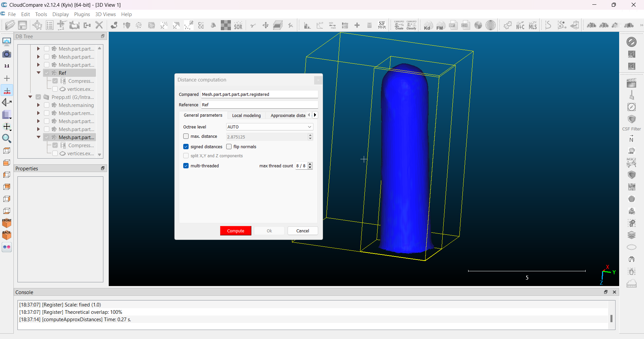Uncheck the signed distances option
Image resolution: width=644 pixels, height=339 pixels.
(x=186, y=147)
